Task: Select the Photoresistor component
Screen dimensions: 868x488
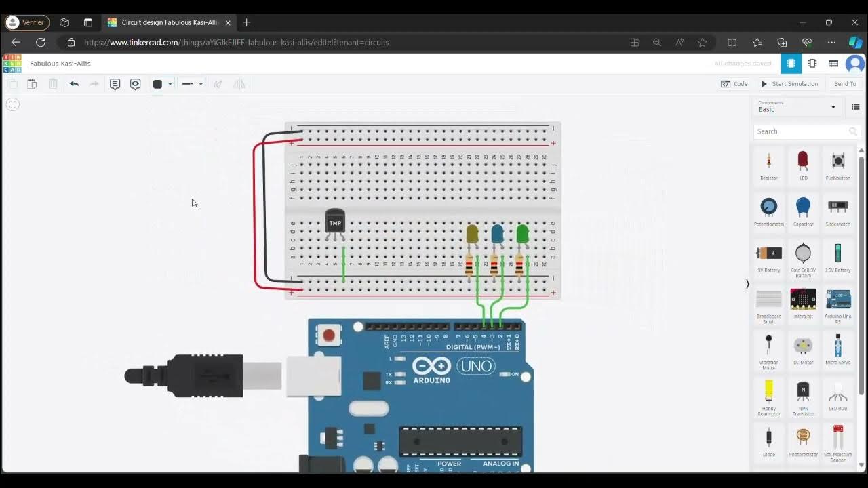Action: click(x=803, y=441)
